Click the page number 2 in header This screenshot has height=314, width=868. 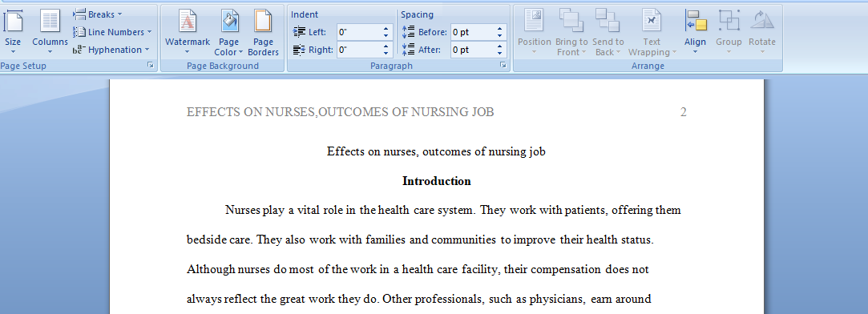[683, 112]
